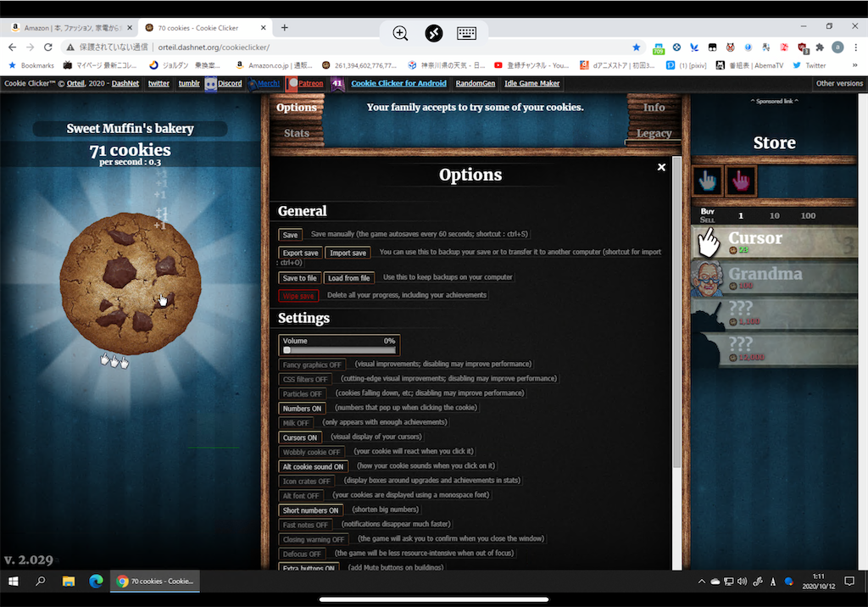Open the Info menu tab

click(654, 108)
